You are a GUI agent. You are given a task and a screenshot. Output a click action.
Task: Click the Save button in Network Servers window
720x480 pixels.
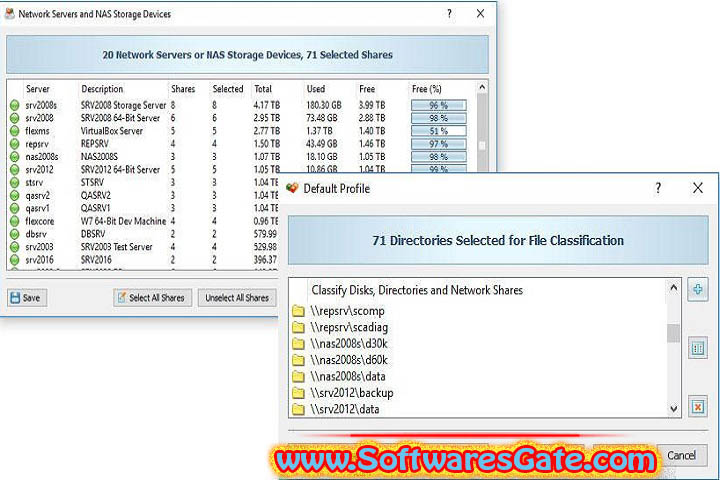click(26, 298)
